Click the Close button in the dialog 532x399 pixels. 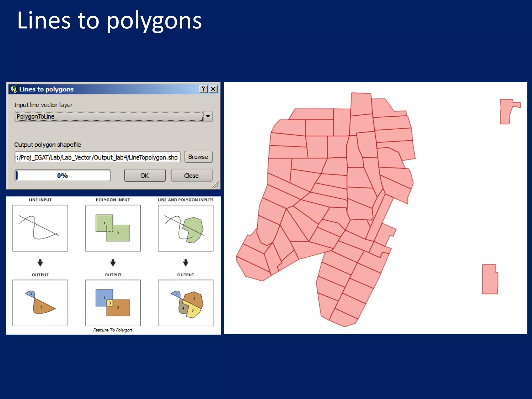point(192,176)
